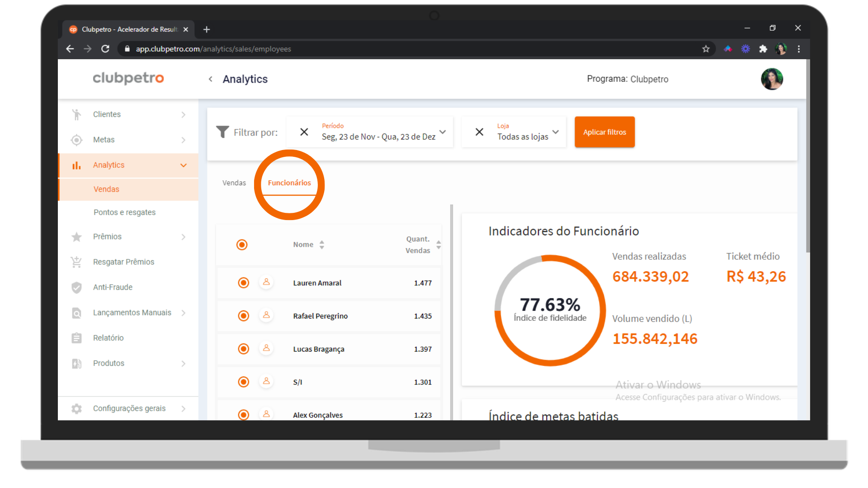868x488 pixels.
Task: Click the Resgatar Prêmios cart icon
Action: tap(76, 262)
